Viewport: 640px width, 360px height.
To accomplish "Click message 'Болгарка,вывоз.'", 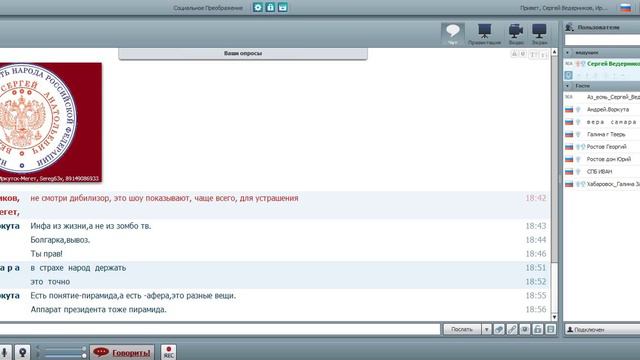I will [60, 240].
